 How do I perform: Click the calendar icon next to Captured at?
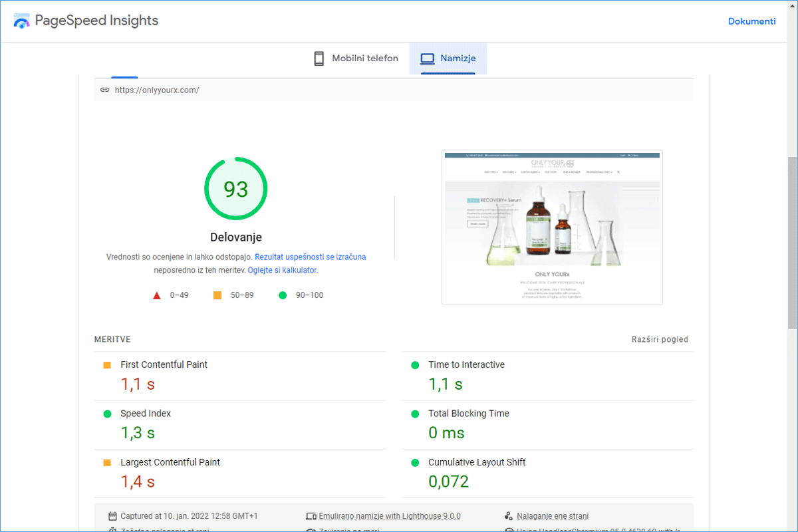click(x=112, y=516)
